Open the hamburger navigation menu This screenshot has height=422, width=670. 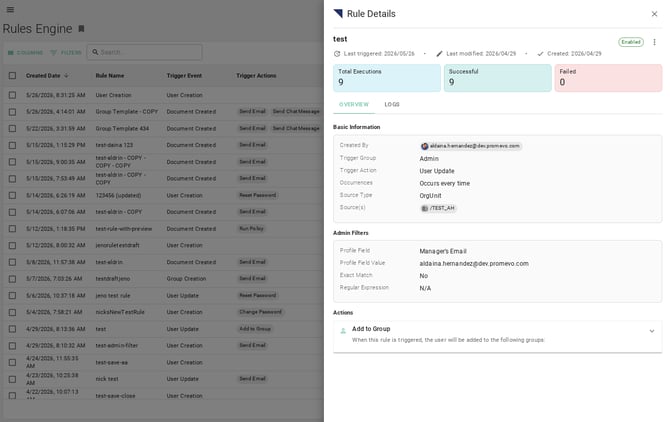tap(10, 9)
